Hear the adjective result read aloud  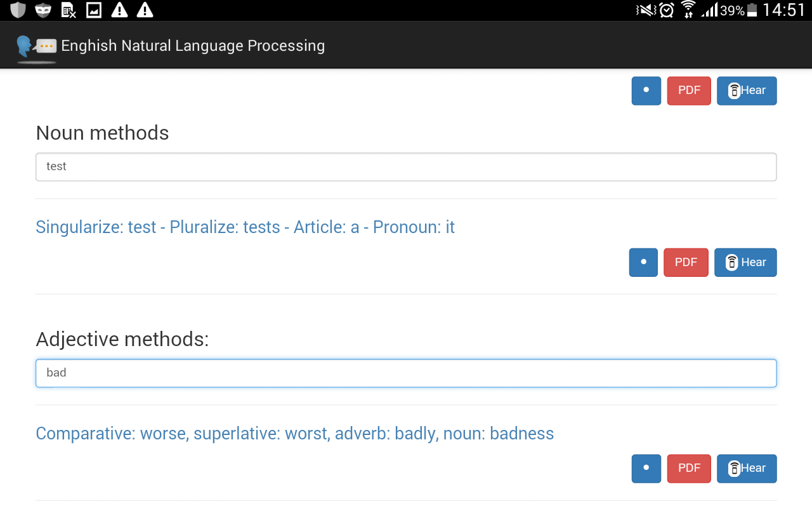coord(747,469)
